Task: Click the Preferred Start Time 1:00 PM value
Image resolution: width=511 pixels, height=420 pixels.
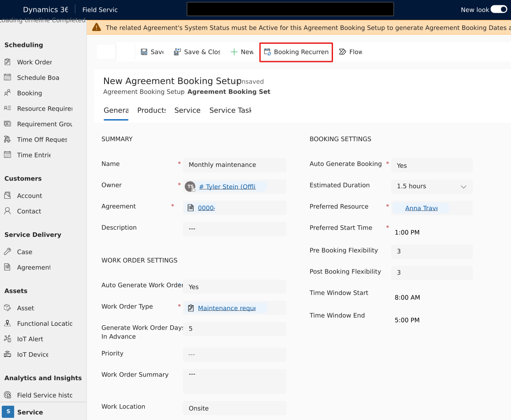Action: [407, 232]
